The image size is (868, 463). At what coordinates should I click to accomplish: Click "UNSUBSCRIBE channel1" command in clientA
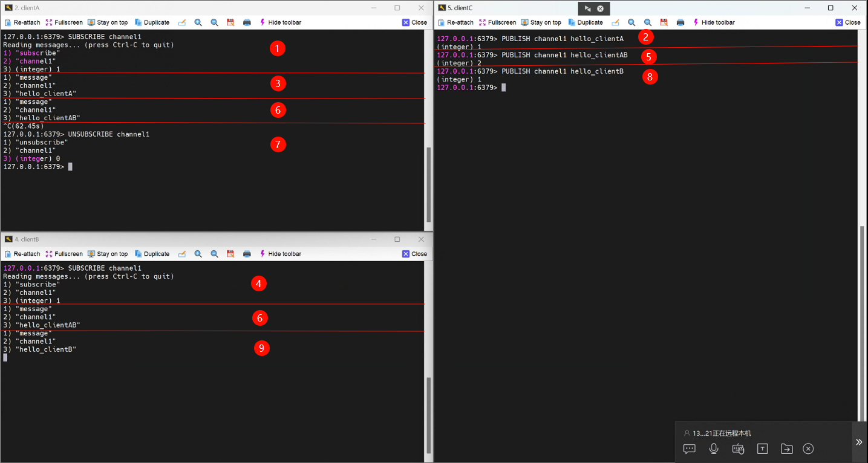pos(109,134)
